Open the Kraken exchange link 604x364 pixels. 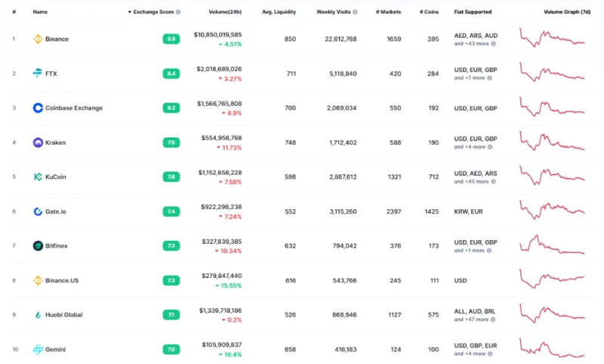[55, 143]
